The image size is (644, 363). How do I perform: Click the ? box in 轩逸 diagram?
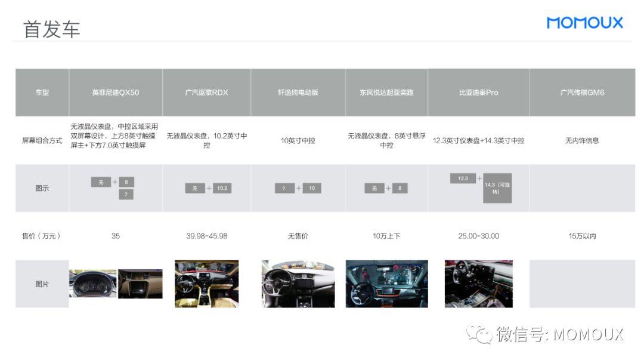pyautogui.click(x=284, y=188)
